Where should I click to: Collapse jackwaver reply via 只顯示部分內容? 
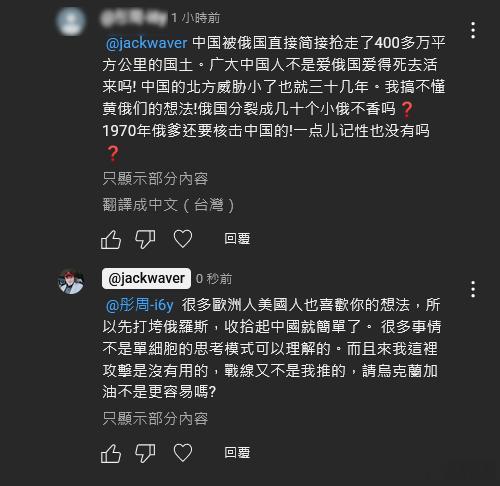click(x=155, y=418)
